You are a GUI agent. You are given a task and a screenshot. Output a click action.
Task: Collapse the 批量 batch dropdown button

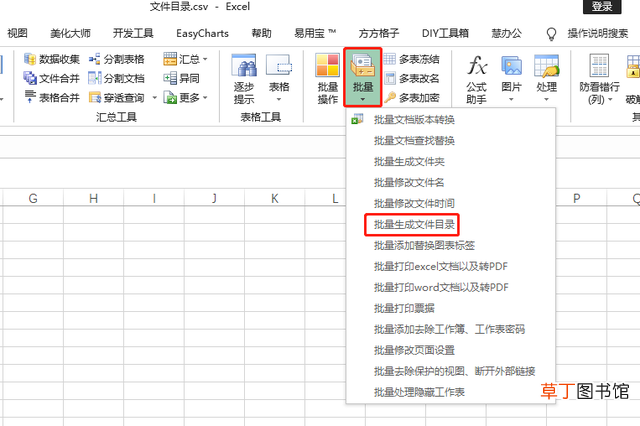tap(362, 78)
